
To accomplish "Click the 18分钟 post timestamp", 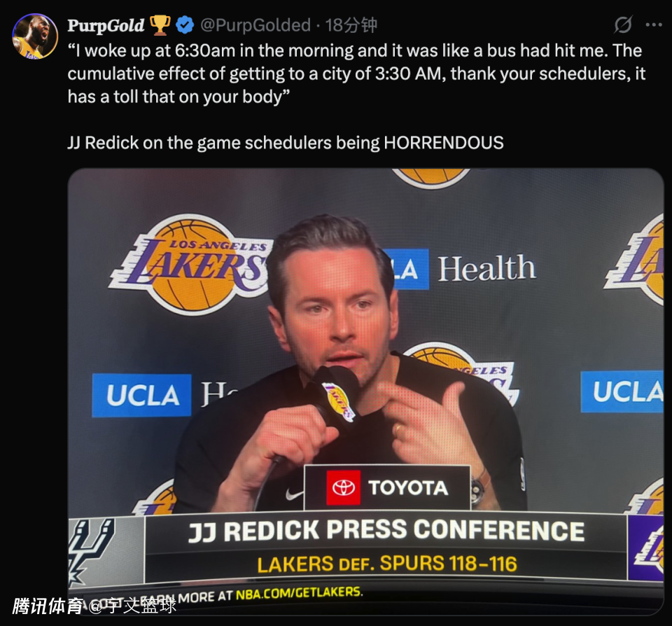I will click(351, 25).
